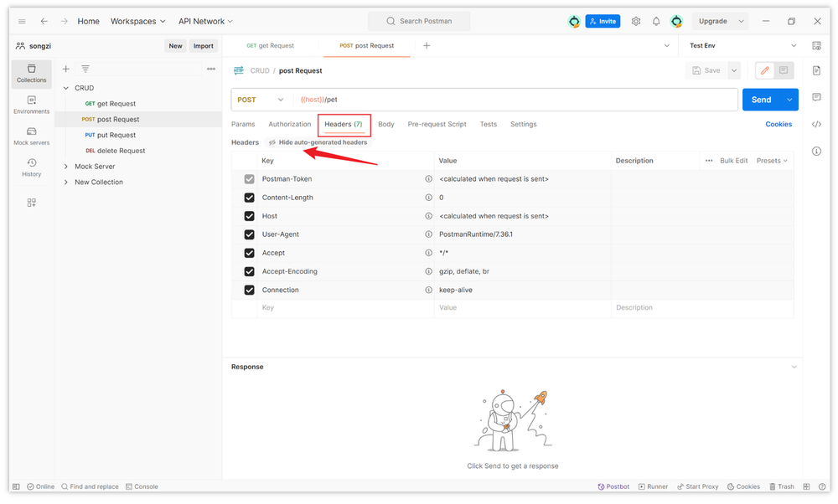This screenshot has height=504, width=838.
Task: Open the Collections sidebar panel
Action: pos(31,74)
